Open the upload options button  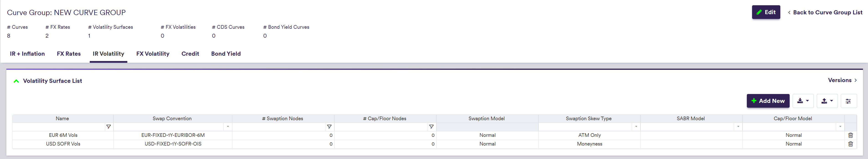point(827,101)
